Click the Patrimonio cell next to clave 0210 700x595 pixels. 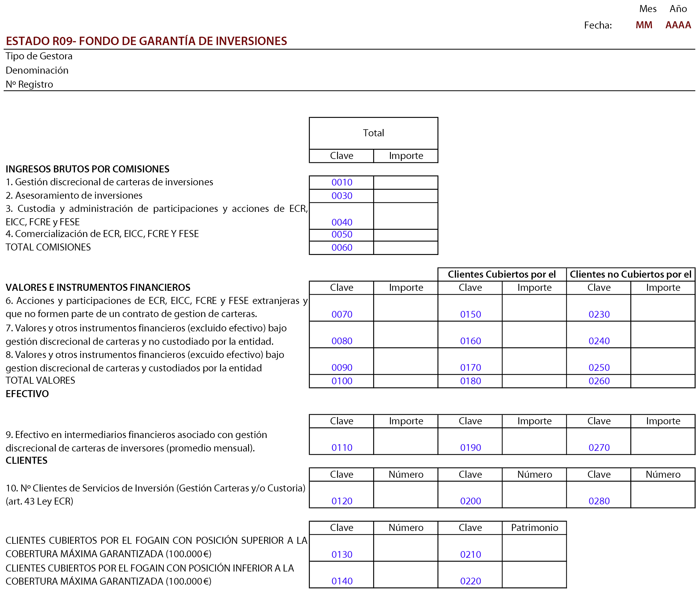[x=534, y=548]
